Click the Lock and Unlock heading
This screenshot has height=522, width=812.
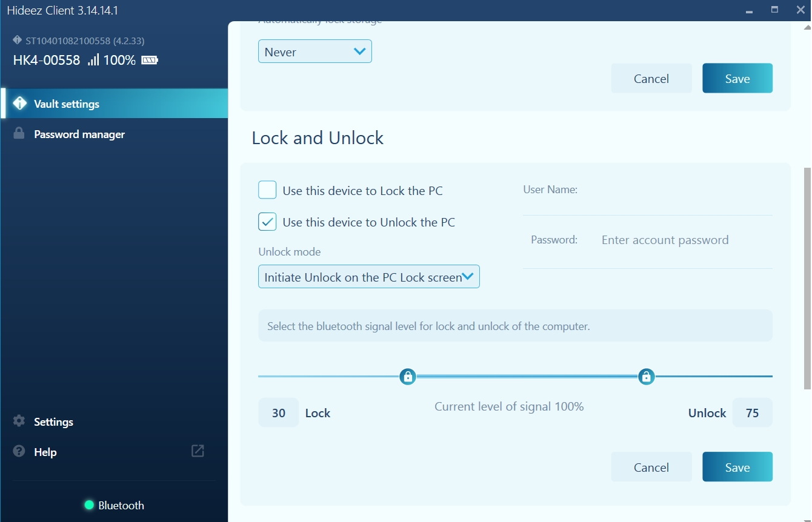[x=318, y=137]
